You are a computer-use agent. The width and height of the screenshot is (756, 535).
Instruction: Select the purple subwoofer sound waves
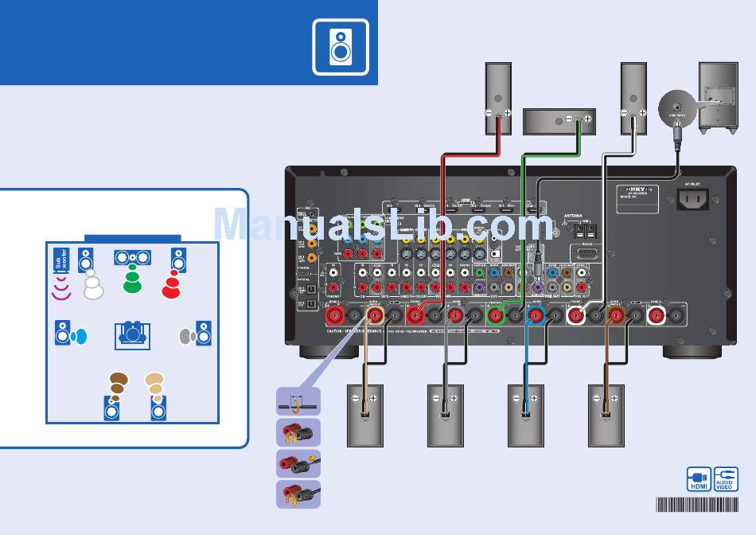61,288
